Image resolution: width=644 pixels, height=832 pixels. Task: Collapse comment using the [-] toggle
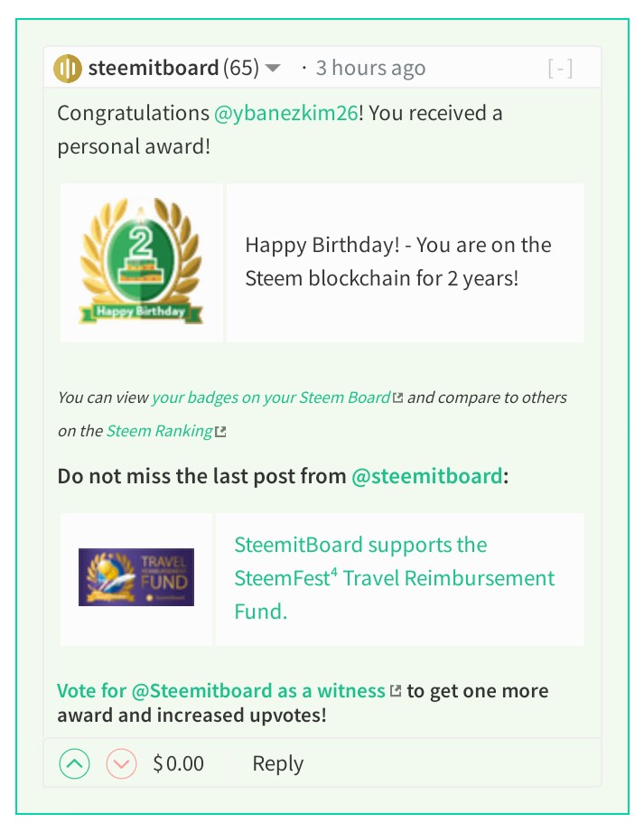coord(560,69)
